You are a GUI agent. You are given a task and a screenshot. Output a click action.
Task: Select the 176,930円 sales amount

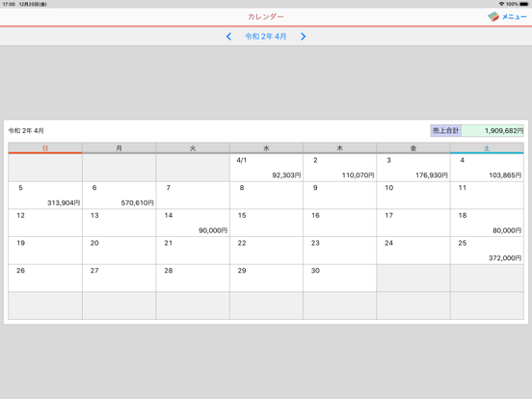pyautogui.click(x=432, y=175)
